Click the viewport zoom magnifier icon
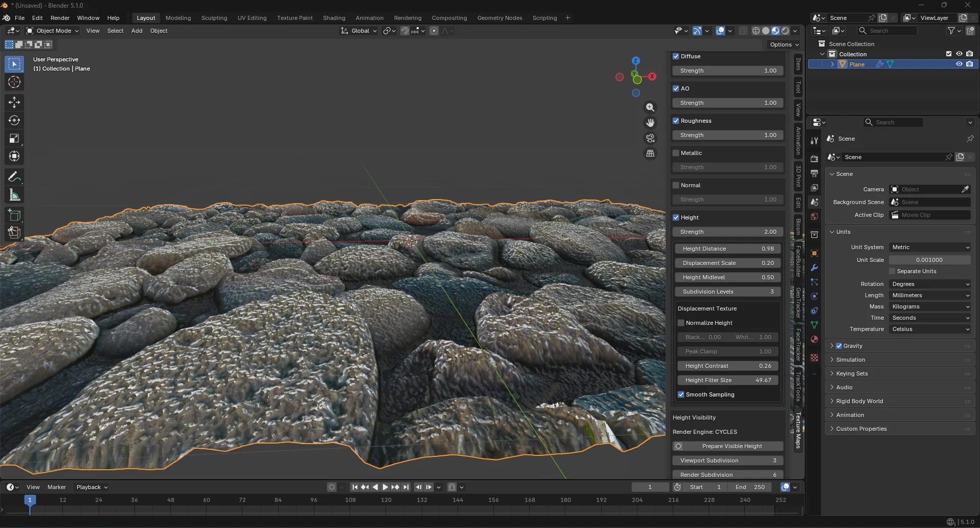980x528 pixels. [650, 107]
